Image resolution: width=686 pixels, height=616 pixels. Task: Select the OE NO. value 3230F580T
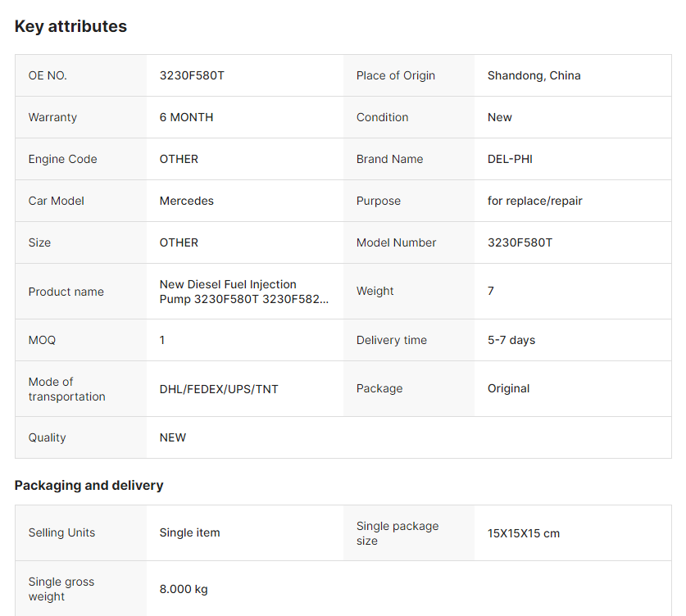[x=192, y=75]
